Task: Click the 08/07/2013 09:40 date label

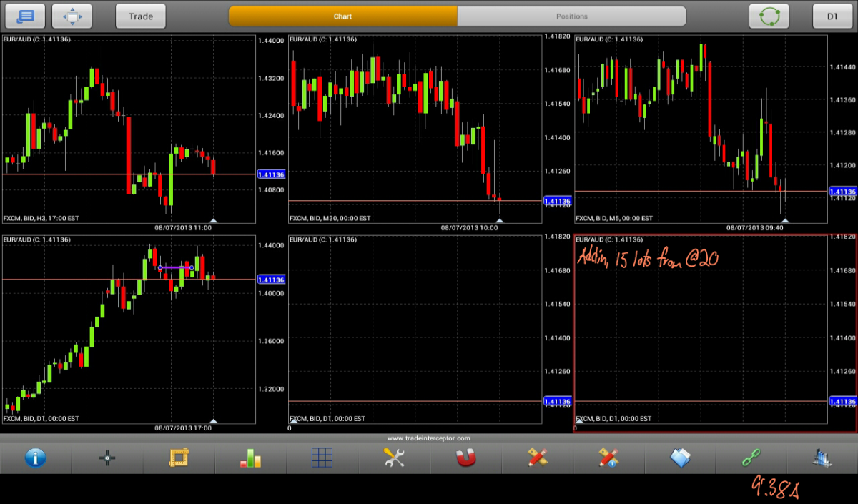Action: [x=755, y=227]
